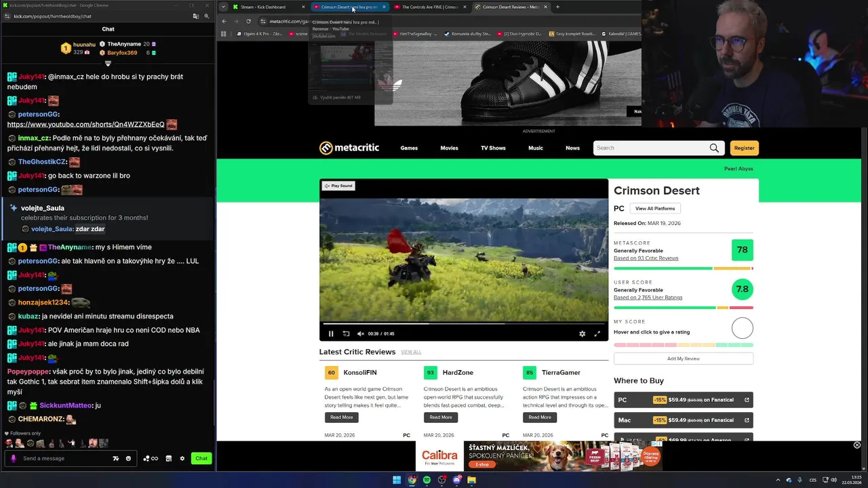Open Mac offer on Fanatical
Viewport: 868px width, 488px height.
click(x=684, y=420)
